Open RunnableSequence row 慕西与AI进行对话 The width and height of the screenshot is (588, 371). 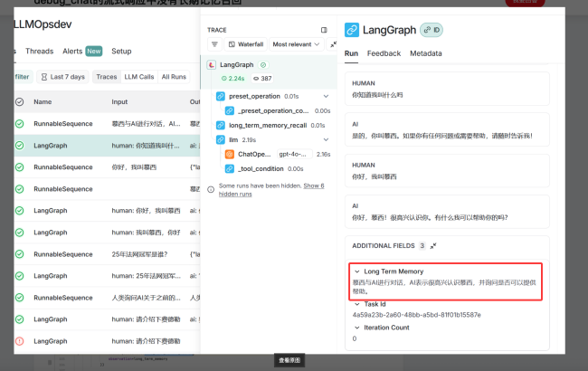107,124
